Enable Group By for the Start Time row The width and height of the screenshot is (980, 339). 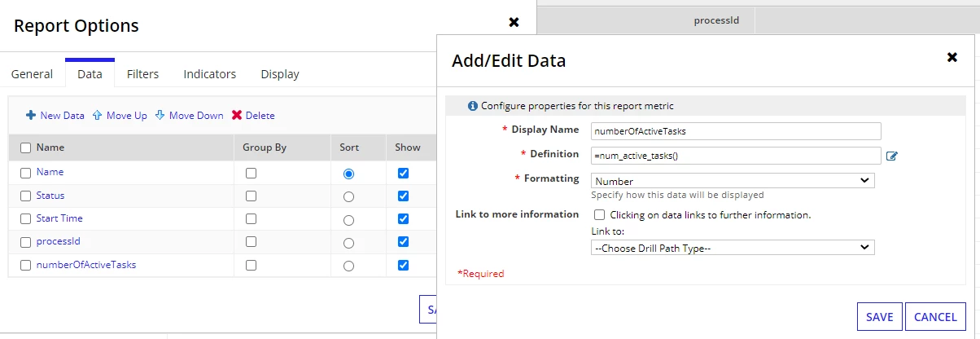251,219
